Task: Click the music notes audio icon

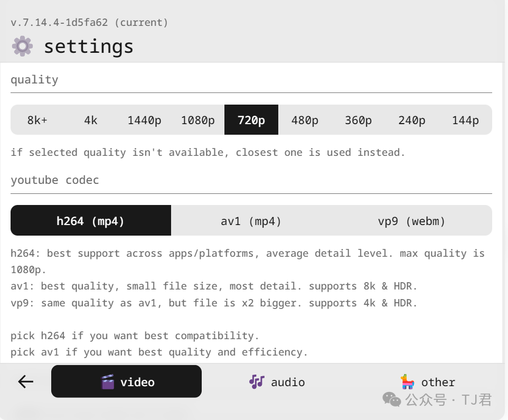Action: point(257,381)
